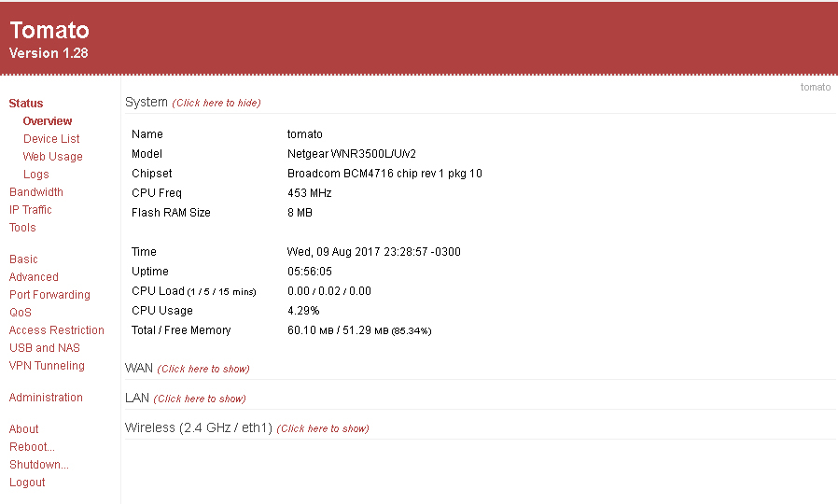Click the System section heading
This screenshot has width=838, height=504.
pos(147,102)
